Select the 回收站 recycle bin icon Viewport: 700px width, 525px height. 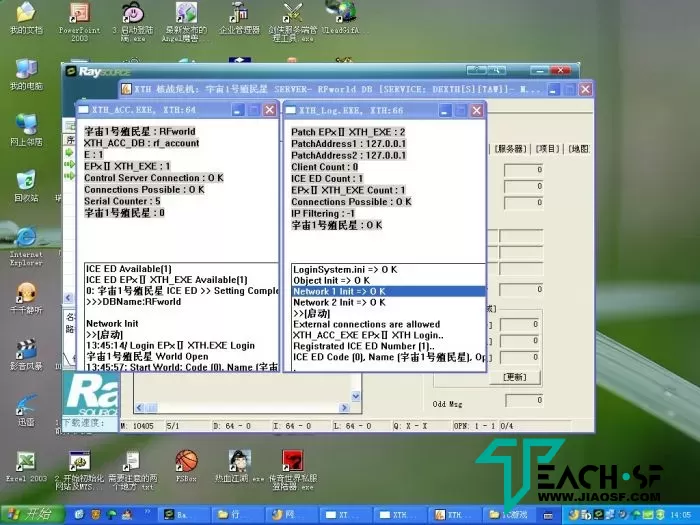coord(26,186)
